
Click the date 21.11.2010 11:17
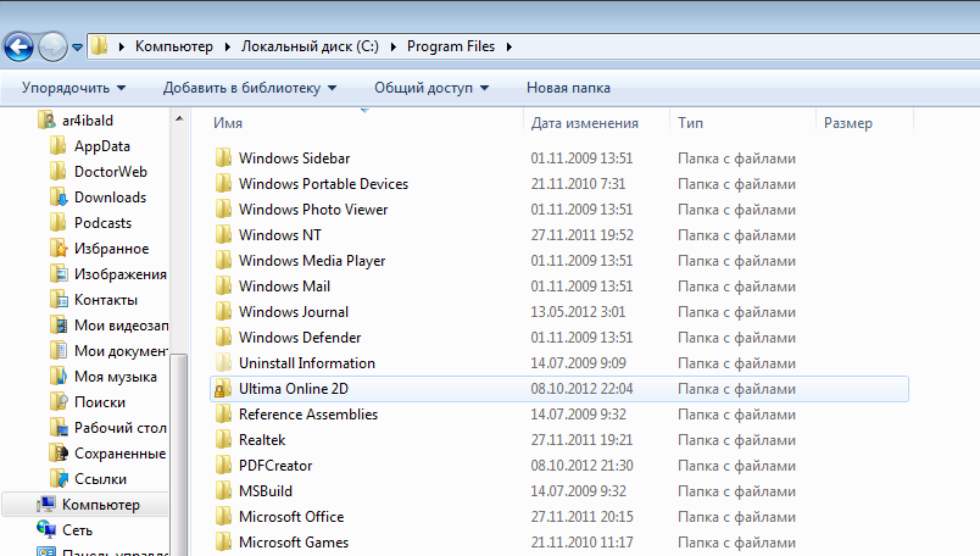(582, 542)
